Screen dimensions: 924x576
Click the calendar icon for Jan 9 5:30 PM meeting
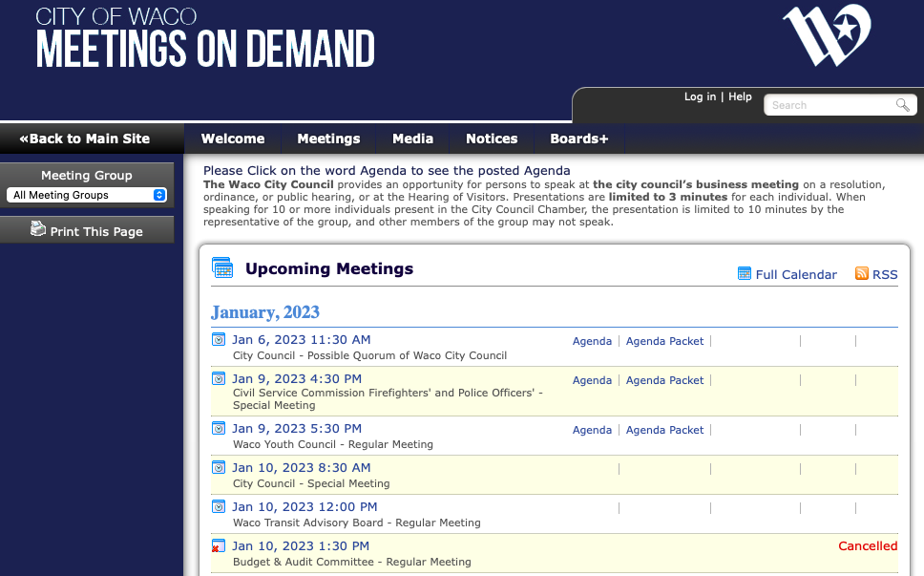pyautogui.click(x=219, y=429)
